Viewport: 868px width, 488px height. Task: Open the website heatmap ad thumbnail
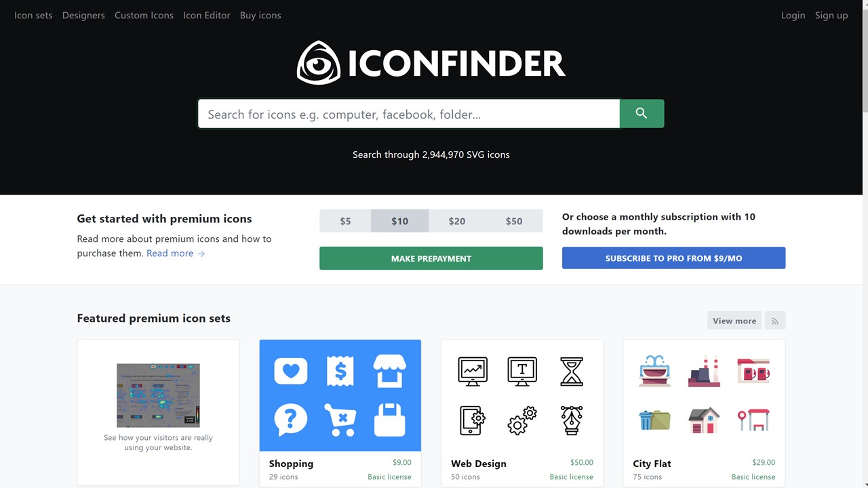pyautogui.click(x=158, y=395)
